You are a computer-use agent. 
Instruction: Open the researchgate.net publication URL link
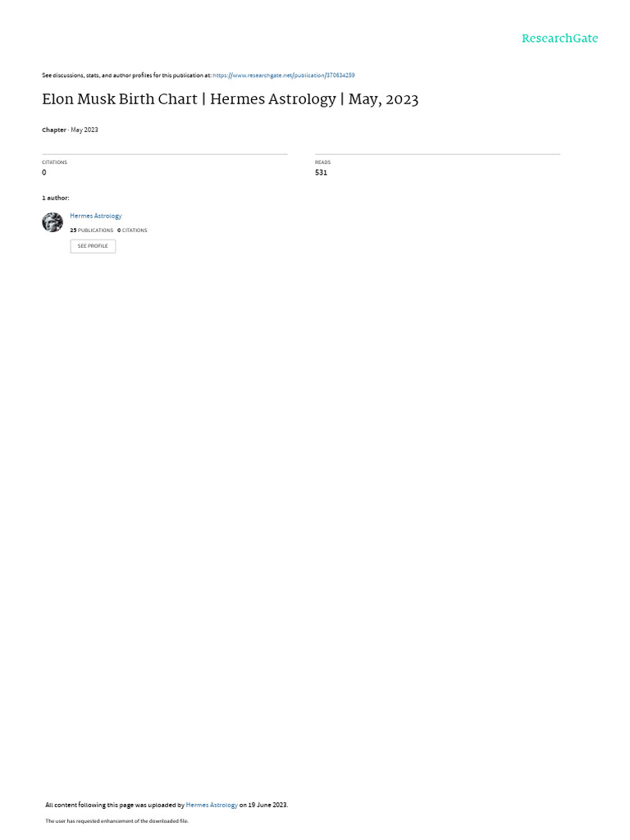(x=283, y=75)
